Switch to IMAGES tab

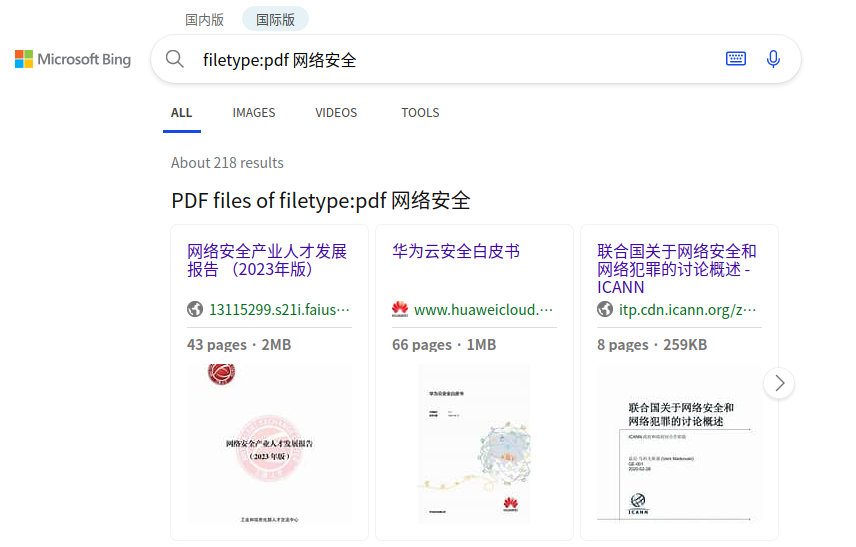254,113
